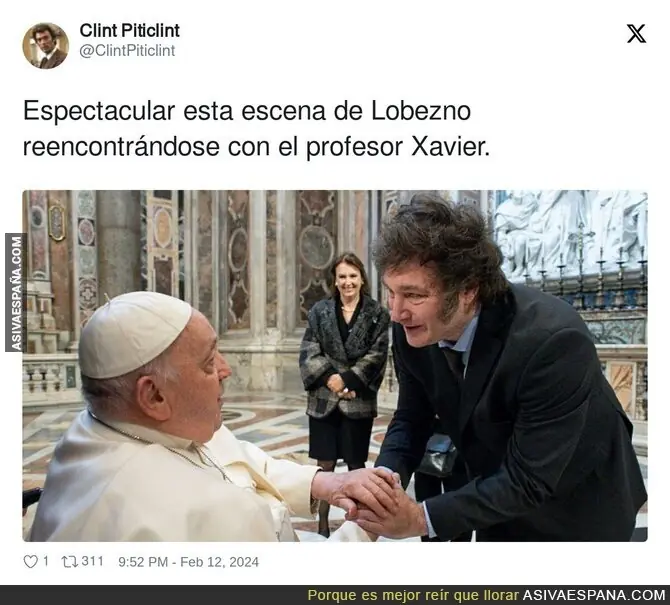The image size is (670, 605).
Task: Click the like heart icon
Action: [x=30, y=562]
